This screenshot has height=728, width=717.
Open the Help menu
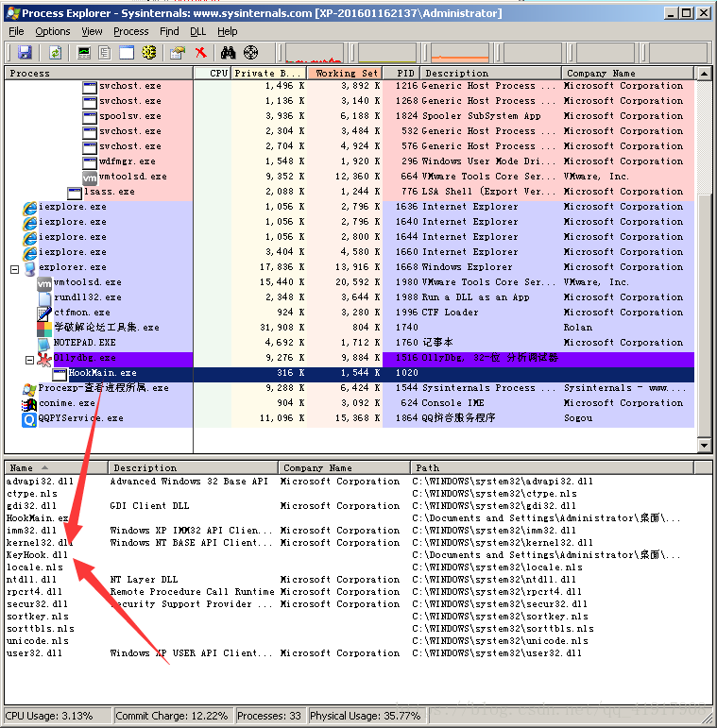coord(227,31)
